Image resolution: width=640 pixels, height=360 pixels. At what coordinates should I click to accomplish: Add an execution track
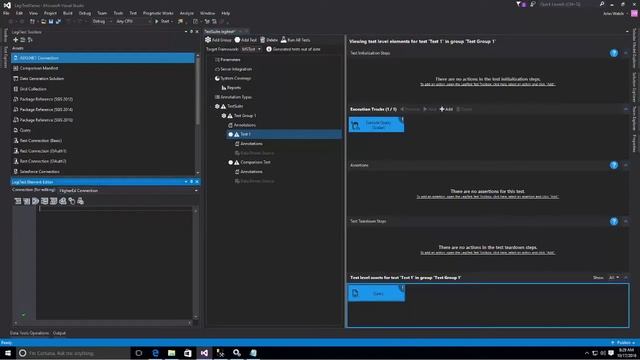pos(446,109)
